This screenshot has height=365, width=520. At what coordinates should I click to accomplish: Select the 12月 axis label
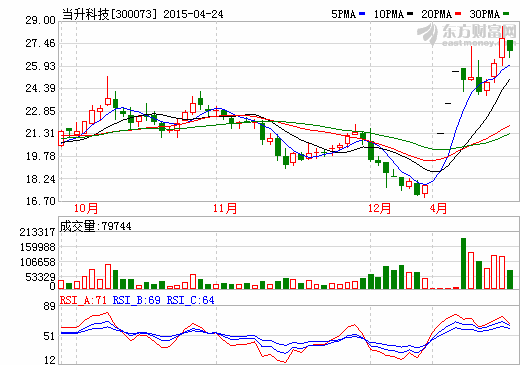(379, 208)
